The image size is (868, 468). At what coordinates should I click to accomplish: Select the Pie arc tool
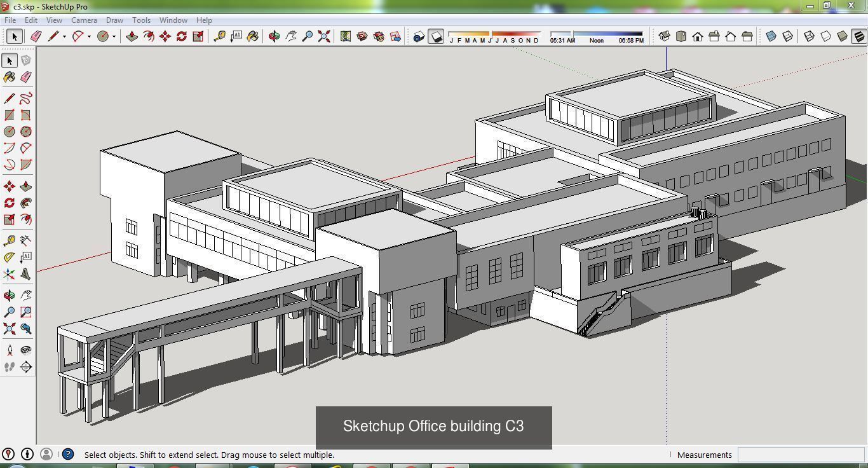tap(26, 165)
